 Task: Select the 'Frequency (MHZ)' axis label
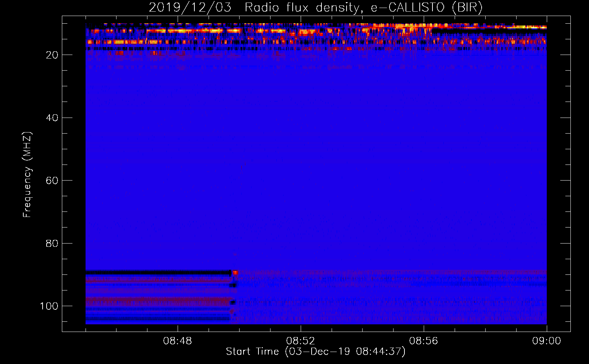pyautogui.click(x=27, y=175)
